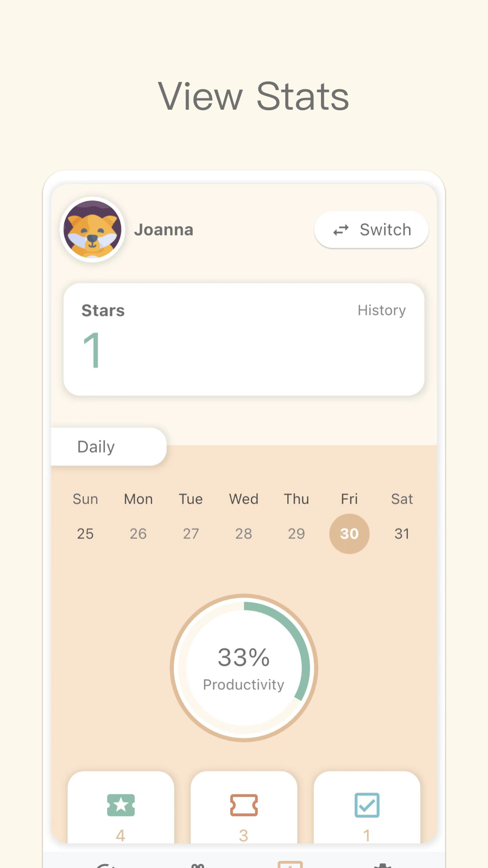The width and height of the screenshot is (488, 868).
Task: Click the Joanna profile name
Action: [x=164, y=229]
